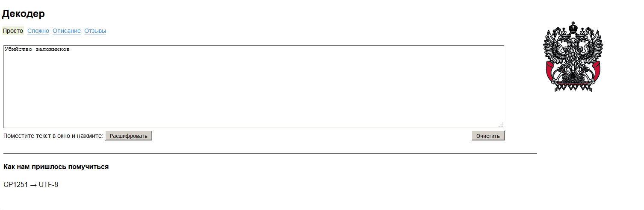The image size is (644, 210).
Task: Click the Декодер page heading
Action: [24, 14]
